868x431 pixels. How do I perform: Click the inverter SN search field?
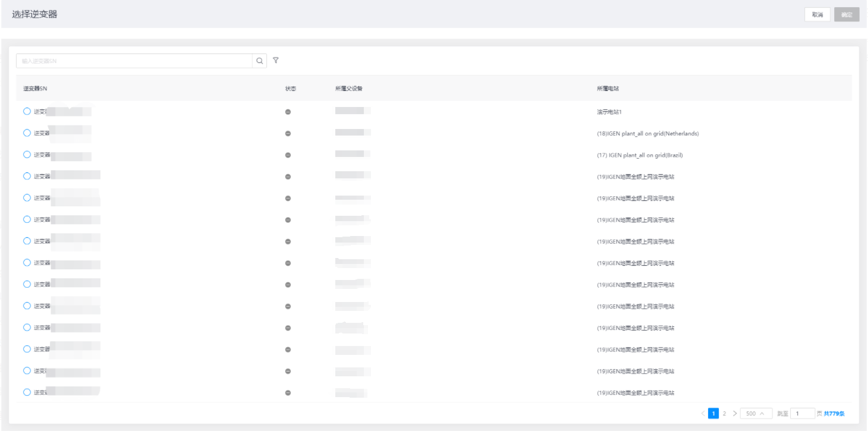pyautogui.click(x=134, y=61)
